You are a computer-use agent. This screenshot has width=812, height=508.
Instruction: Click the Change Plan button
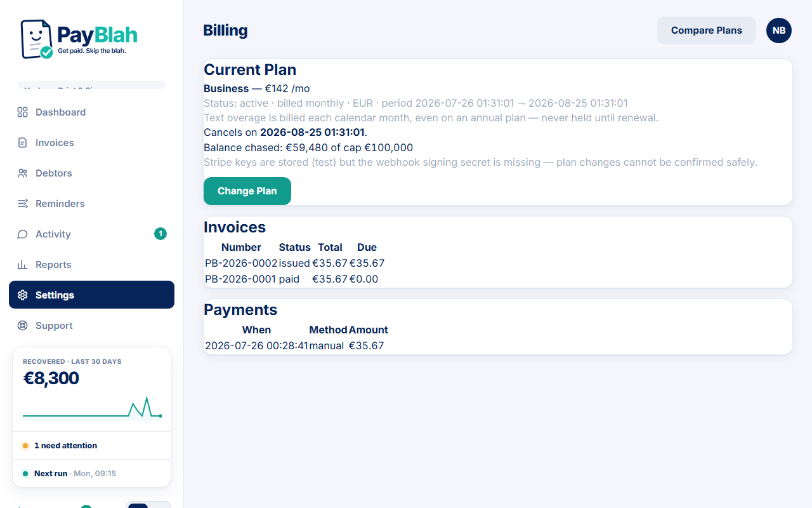247,191
